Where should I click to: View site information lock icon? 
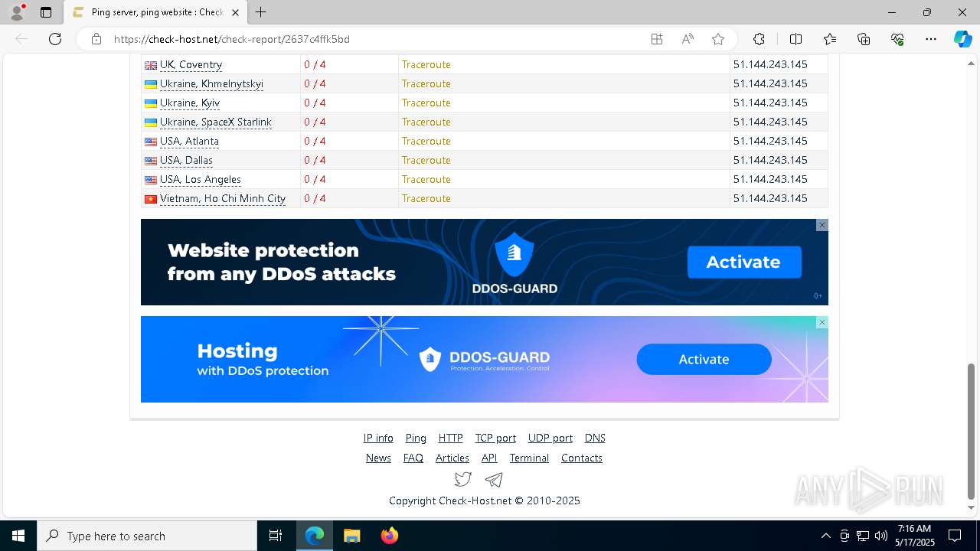(96, 39)
